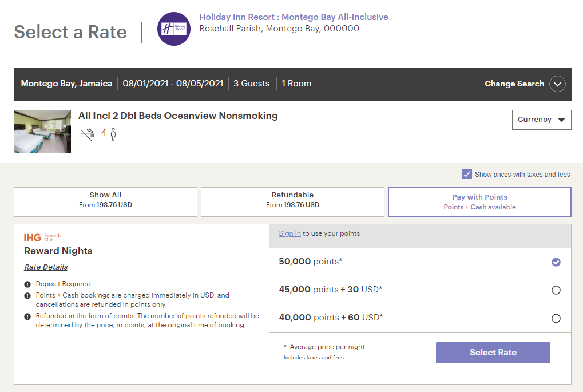Expand the Change Search chevron

coord(557,84)
